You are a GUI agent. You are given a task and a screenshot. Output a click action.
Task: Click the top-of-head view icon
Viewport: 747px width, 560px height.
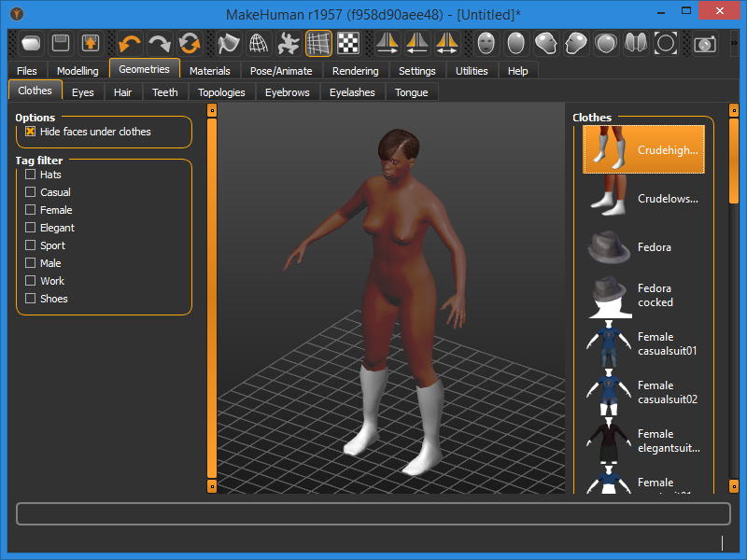click(605, 43)
